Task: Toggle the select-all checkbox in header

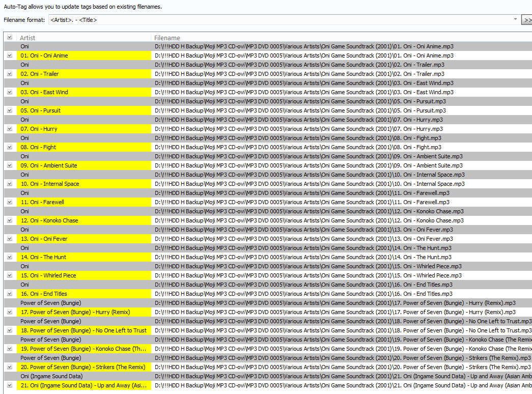Action: point(10,37)
